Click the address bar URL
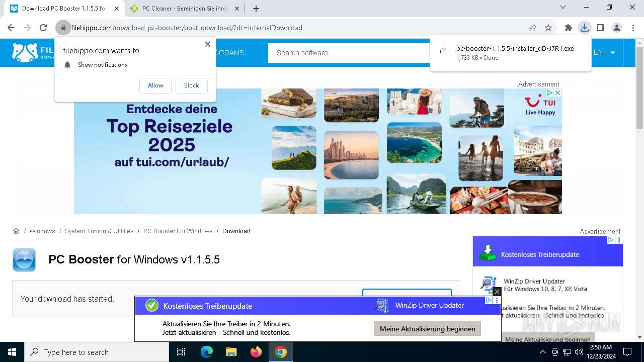 click(187, 28)
